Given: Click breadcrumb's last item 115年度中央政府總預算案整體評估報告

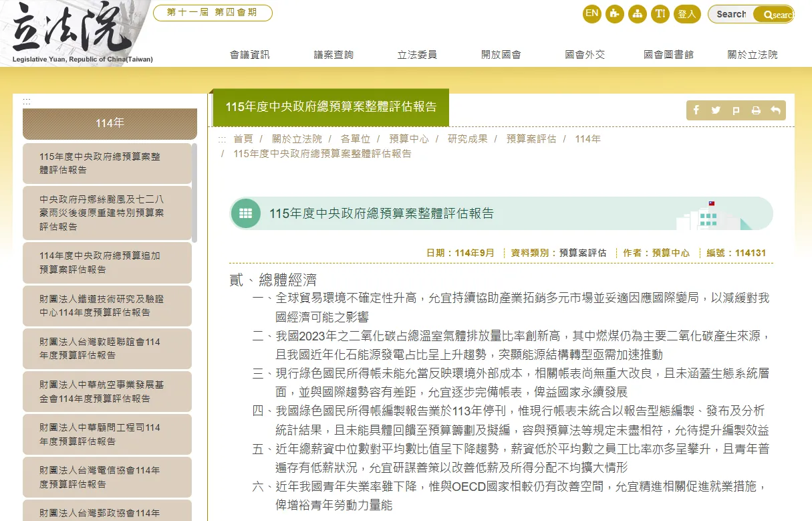Looking at the screenshot, I should pyautogui.click(x=322, y=154).
